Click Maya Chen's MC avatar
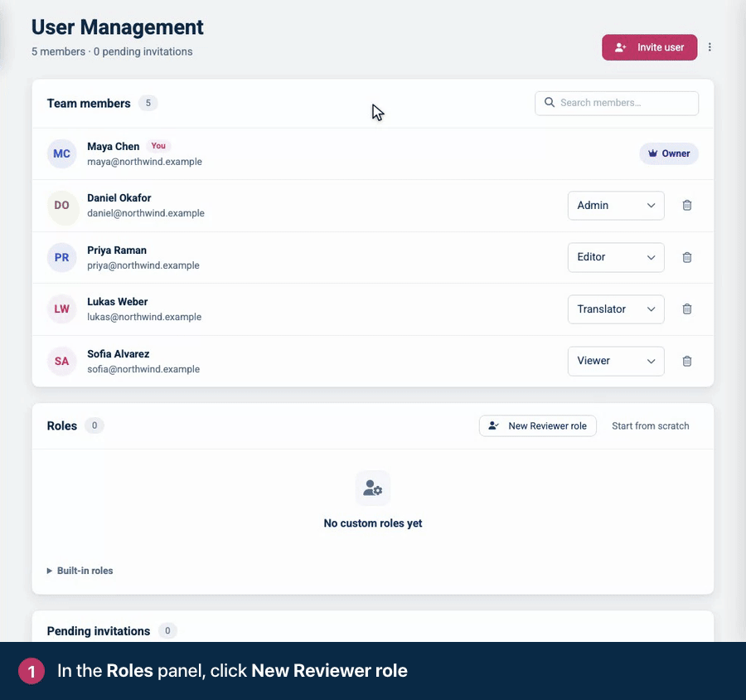 tap(62, 153)
